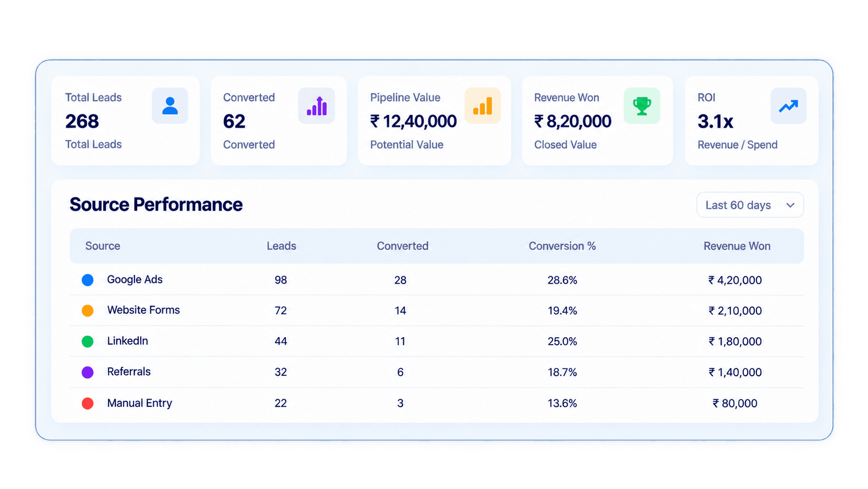Click the Referrals purple dot
This screenshot has height=489, width=868.
88,372
